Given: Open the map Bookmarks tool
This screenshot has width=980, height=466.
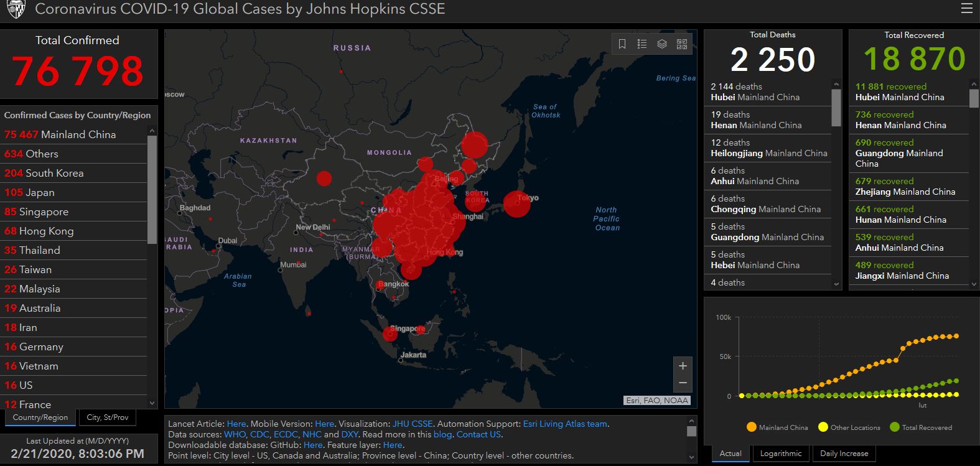Looking at the screenshot, I should pos(622,44).
